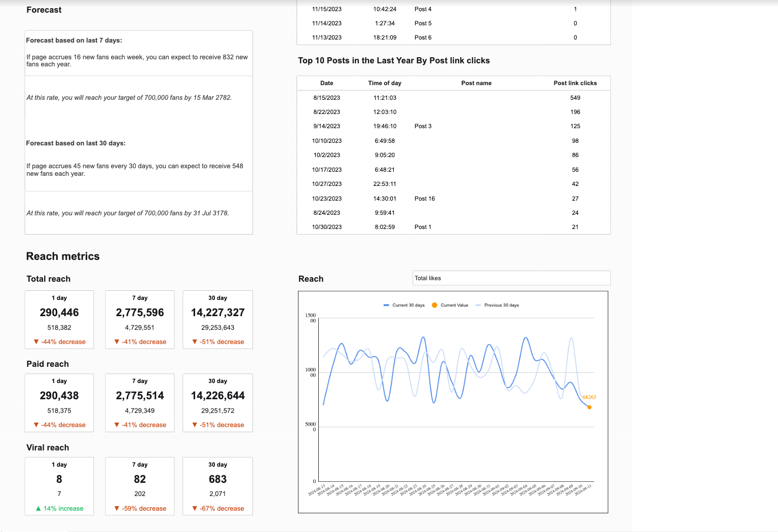
Task: Click the orange Current Value legend dot
Action: click(x=434, y=305)
